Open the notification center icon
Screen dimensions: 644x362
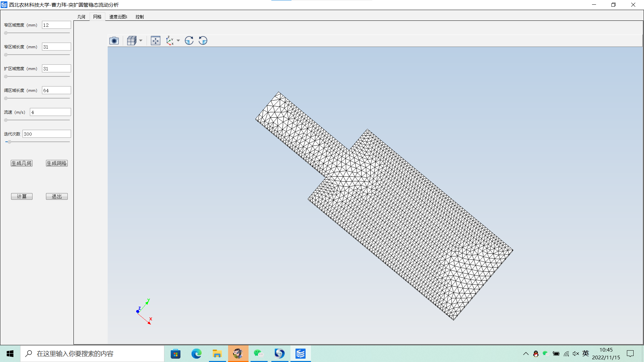630,354
